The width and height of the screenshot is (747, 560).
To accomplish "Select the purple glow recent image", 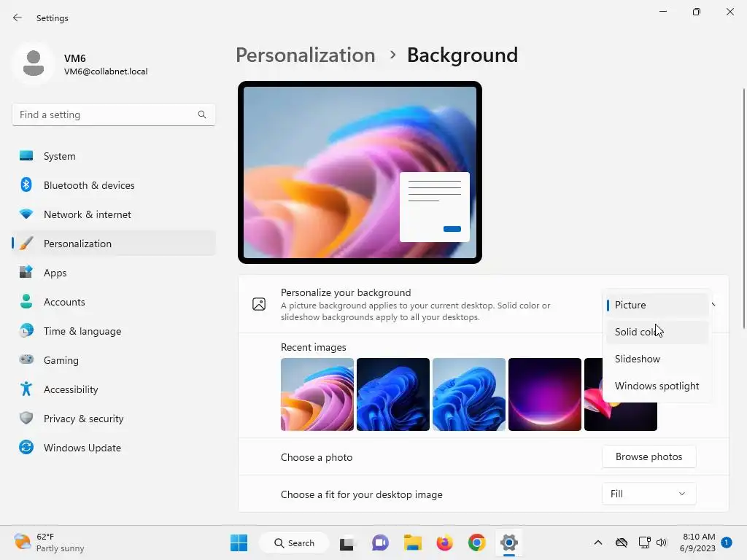I will point(544,394).
